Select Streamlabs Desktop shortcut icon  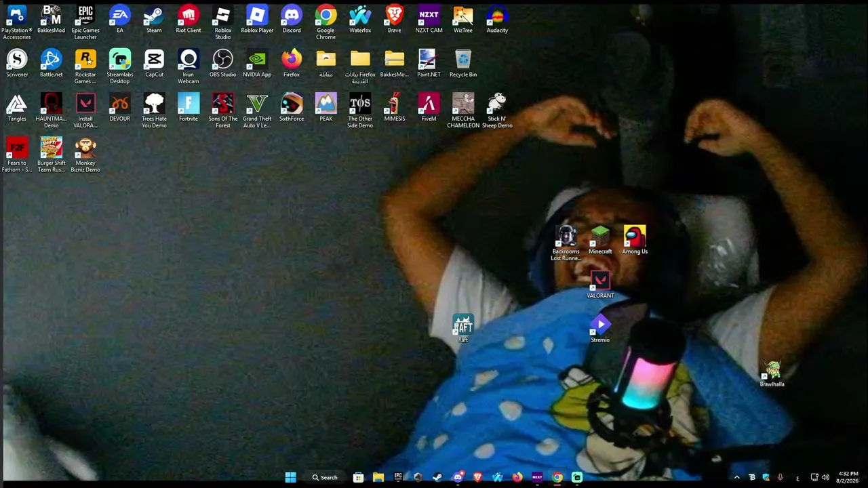pyautogui.click(x=120, y=66)
